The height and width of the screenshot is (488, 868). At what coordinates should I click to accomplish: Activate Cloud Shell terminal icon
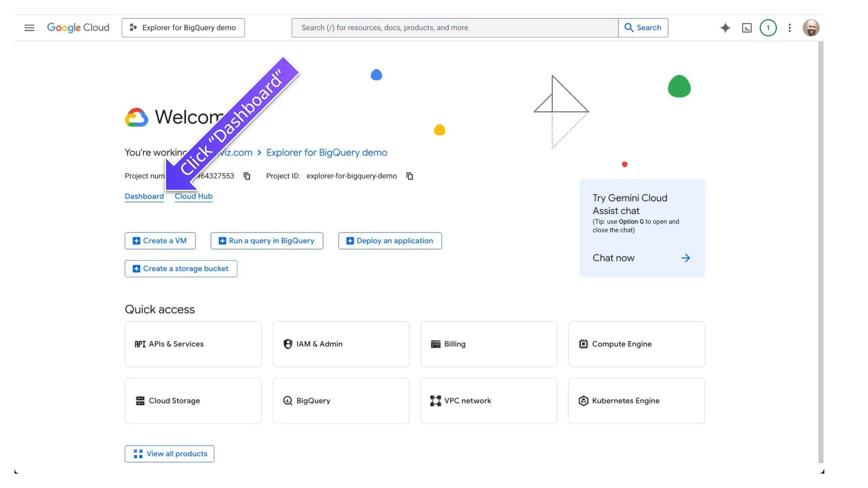tap(746, 28)
